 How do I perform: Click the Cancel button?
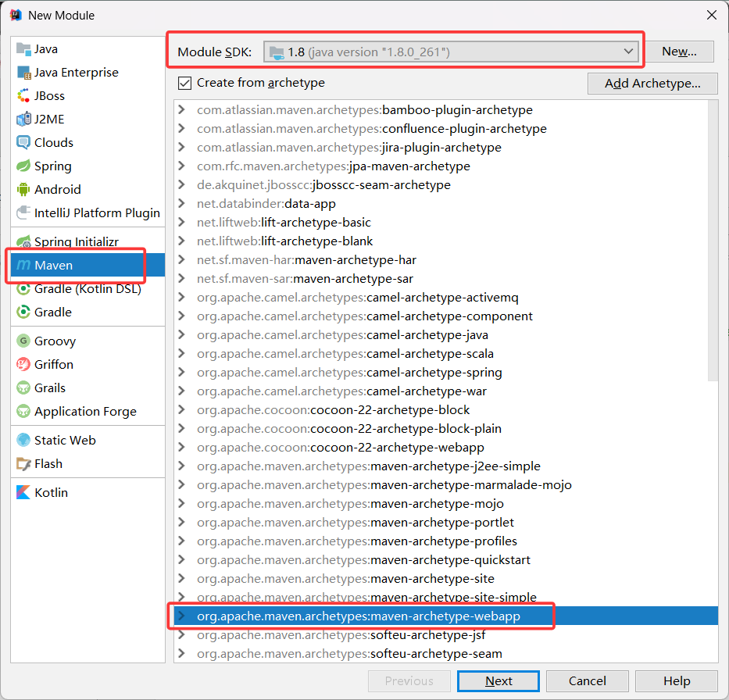pos(588,681)
